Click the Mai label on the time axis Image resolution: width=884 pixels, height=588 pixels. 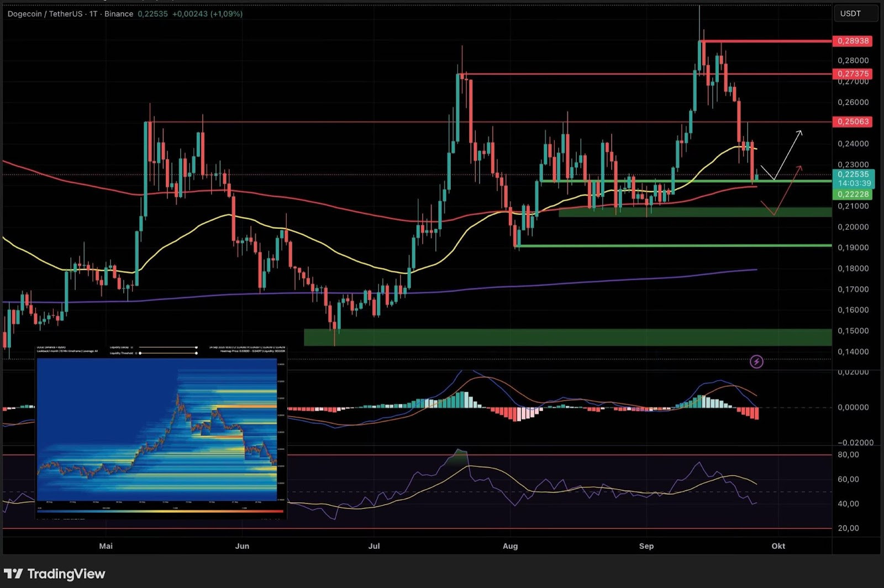(x=106, y=546)
